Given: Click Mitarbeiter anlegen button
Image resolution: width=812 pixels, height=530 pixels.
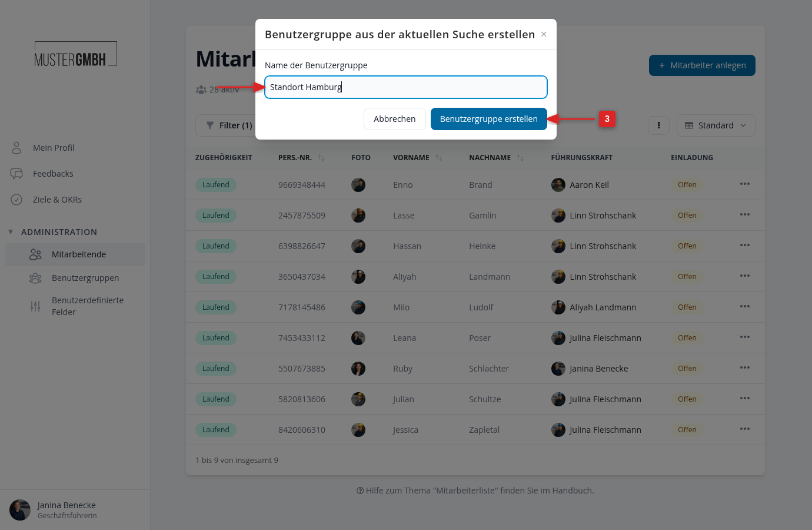Looking at the screenshot, I should [702, 65].
